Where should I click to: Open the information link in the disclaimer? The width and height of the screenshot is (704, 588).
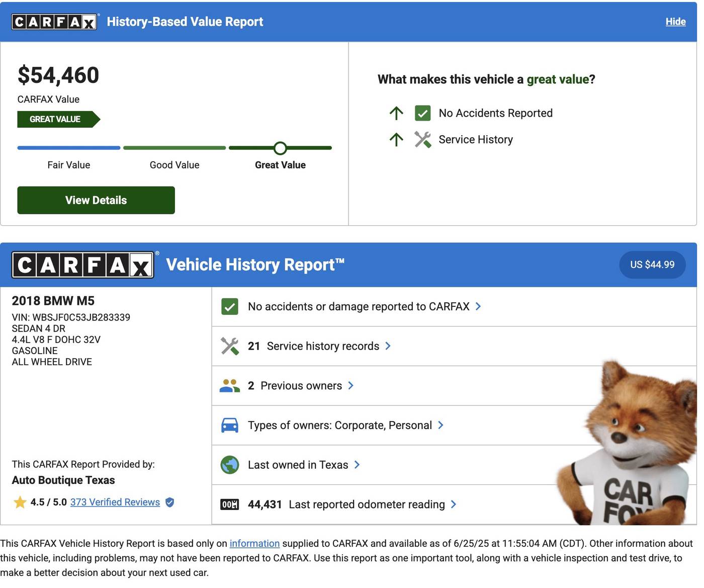[x=254, y=544]
